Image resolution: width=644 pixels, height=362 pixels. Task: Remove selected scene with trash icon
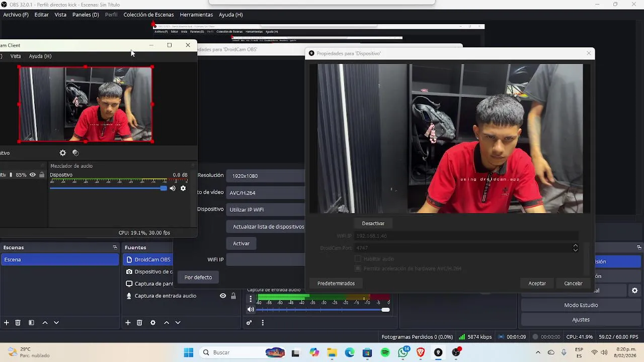coord(18,323)
